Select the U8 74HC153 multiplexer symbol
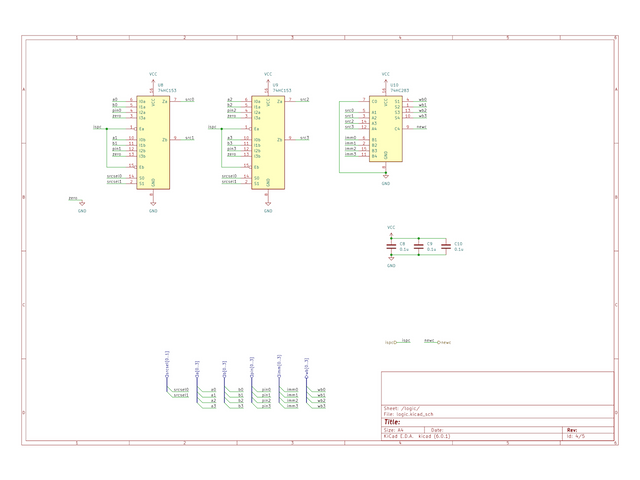The width and height of the screenshot is (640, 480). [153, 142]
